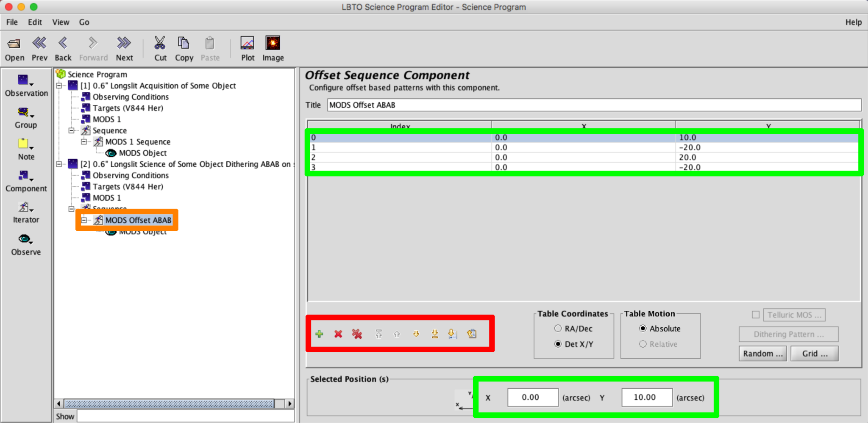Image resolution: width=868 pixels, height=423 pixels.
Task: Copy with the toolbar Copy icon
Action: click(184, 43)
